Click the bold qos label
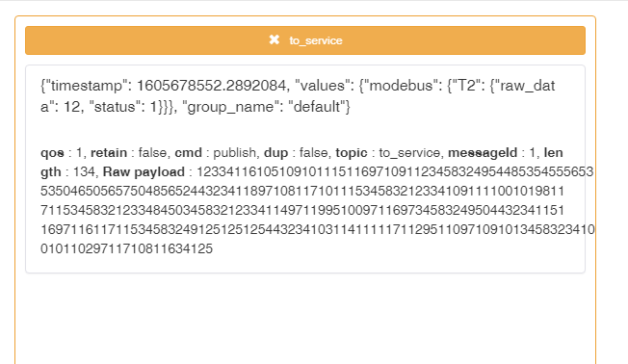The height and width of the screenshot is (364, 628). coord(52,153)
